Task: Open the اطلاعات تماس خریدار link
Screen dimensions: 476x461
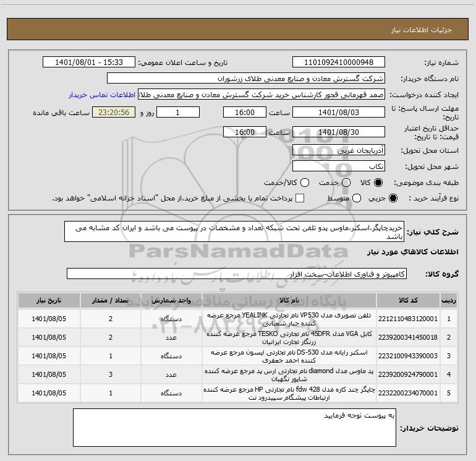Action: click(102, 95)
